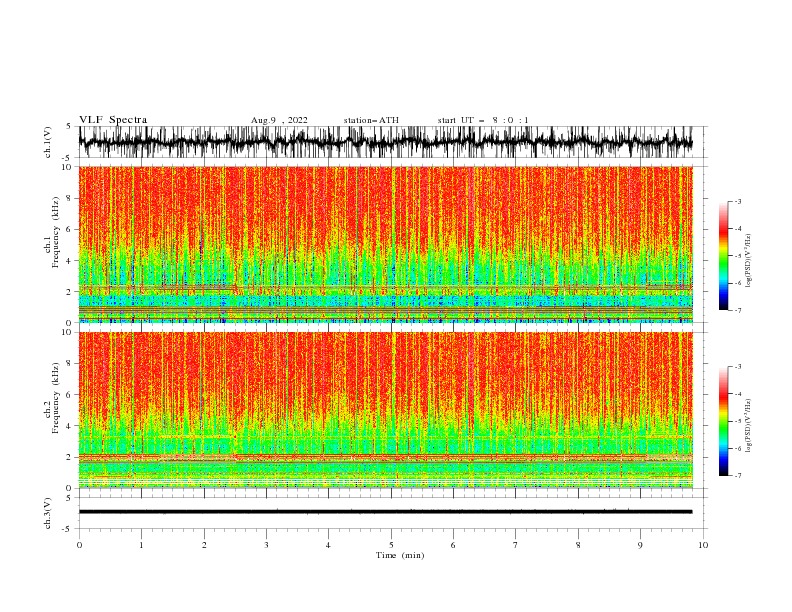Click the ch.3 flat voltage trace
Viewport: 792px width, 612px height.
(385, 512)
